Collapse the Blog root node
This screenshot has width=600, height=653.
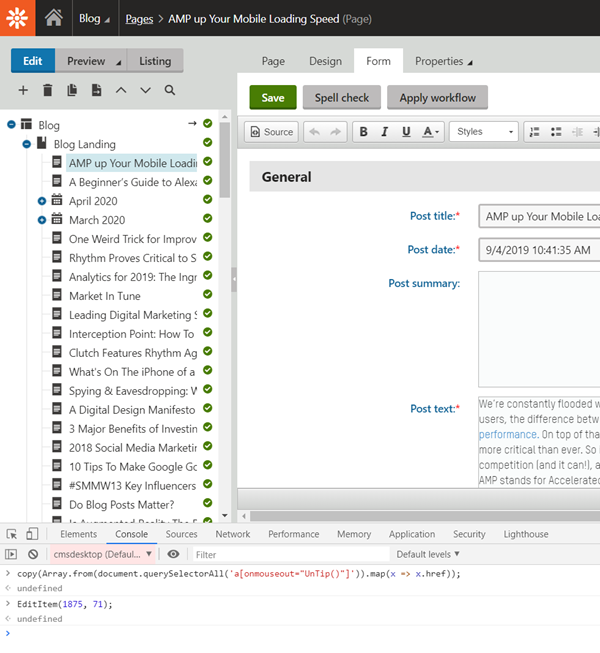tap(11, 125)
